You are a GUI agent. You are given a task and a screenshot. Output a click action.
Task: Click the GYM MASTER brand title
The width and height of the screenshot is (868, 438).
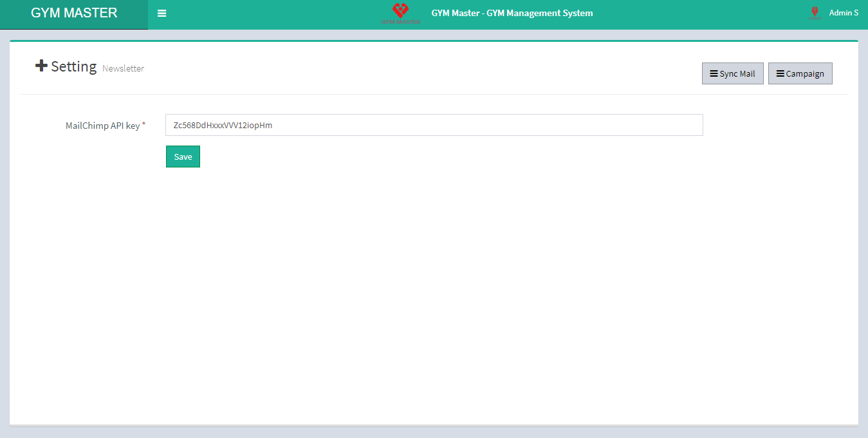[x=74, y=13]
